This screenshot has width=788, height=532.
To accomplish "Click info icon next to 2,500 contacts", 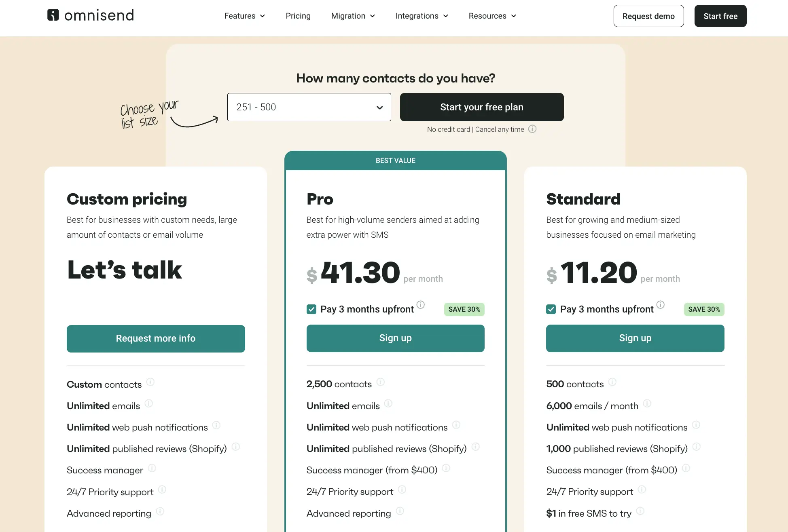I will click(381, 382).
